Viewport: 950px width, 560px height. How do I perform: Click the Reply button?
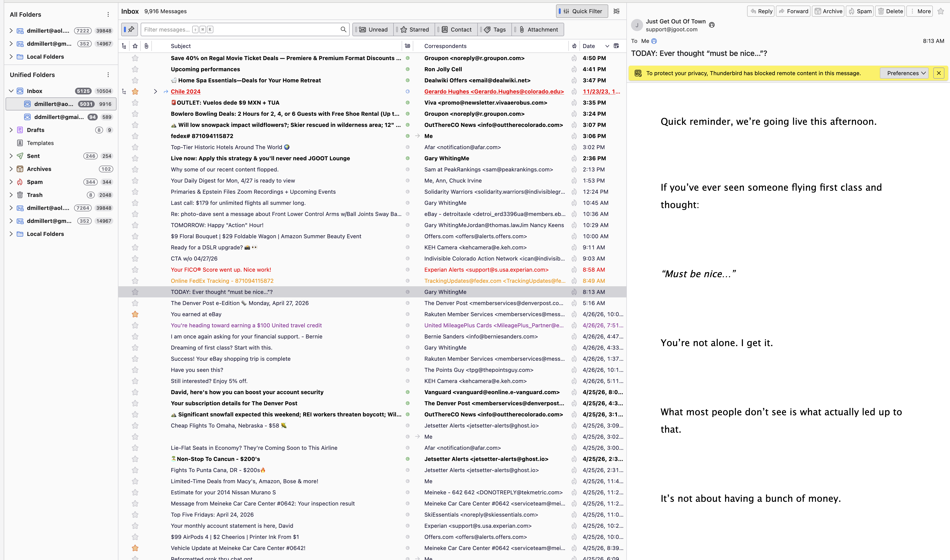pyautogui.click(x=761, y=11)
